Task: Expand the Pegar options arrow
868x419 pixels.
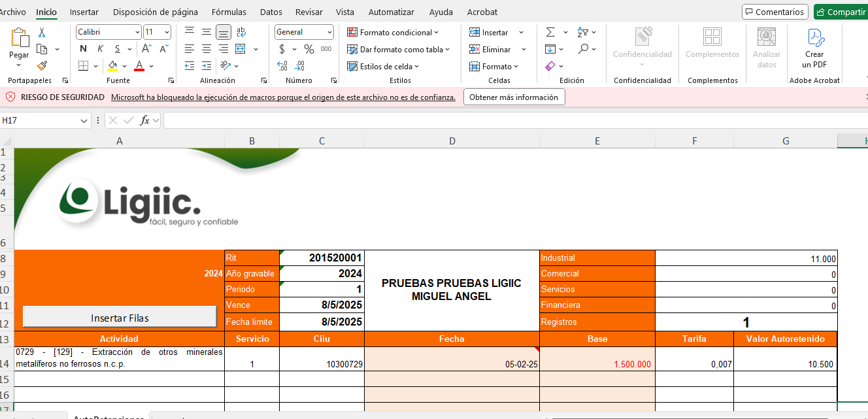Action: tap(19, 65)
